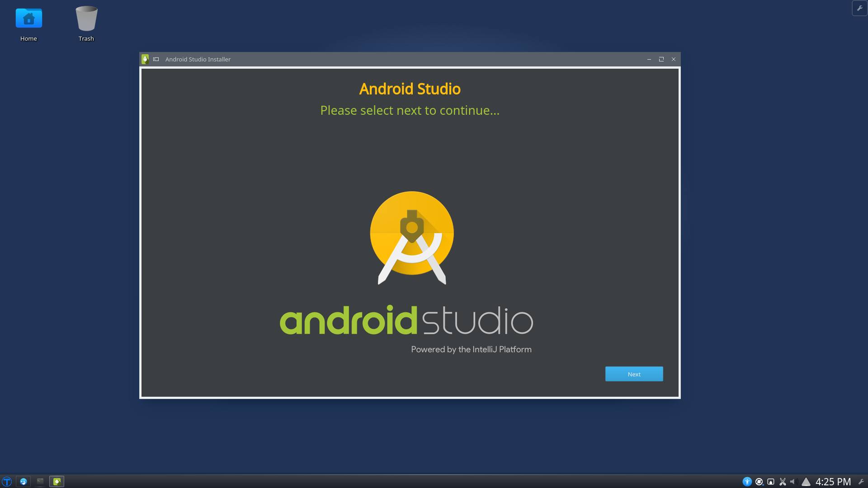This screenshot has width=868, height=488.
Task: Open the application launcher menu in the taskbar
Action: coord(7,482)
